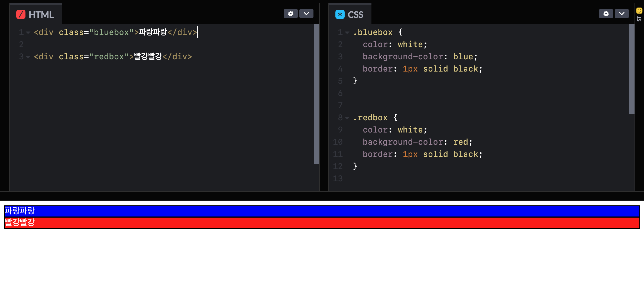Open HTML editor settings gear
This screenshot has height=294, width=644.
[x=290, y=14]
